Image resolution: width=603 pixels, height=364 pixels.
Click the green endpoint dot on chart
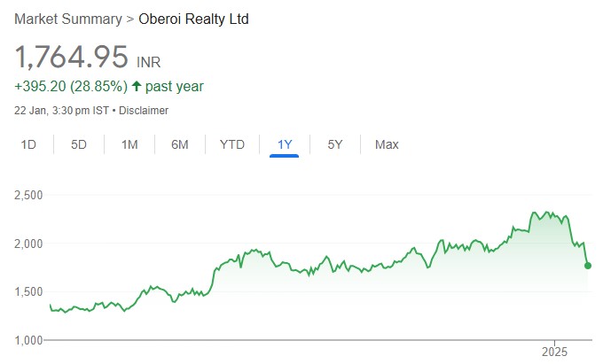588,265
